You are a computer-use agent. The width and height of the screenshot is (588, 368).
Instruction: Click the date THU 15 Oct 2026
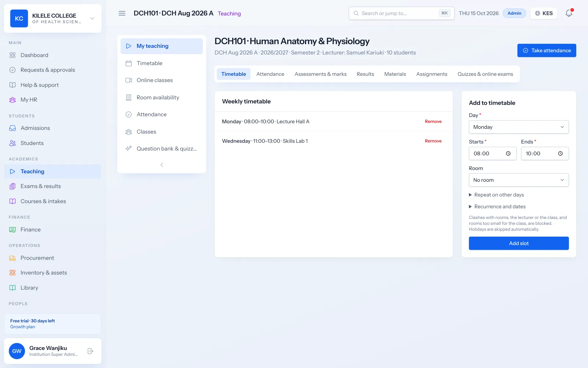coord(478,13)
